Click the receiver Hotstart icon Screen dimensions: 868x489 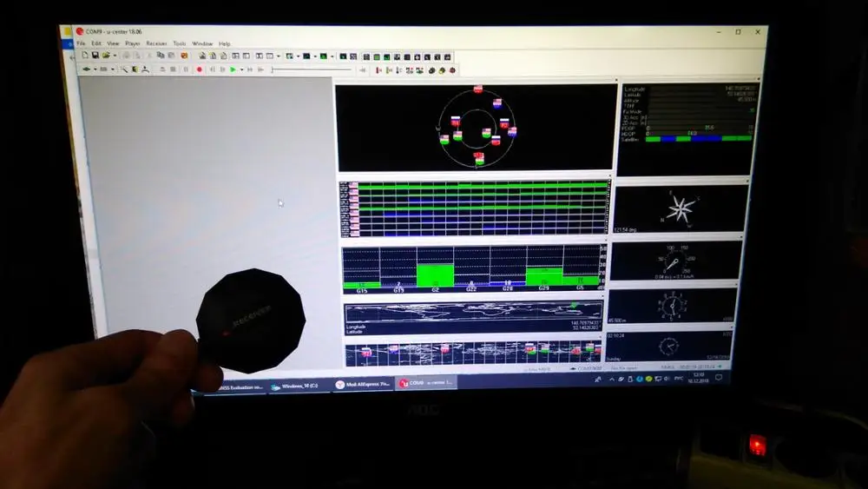[378, 69]
